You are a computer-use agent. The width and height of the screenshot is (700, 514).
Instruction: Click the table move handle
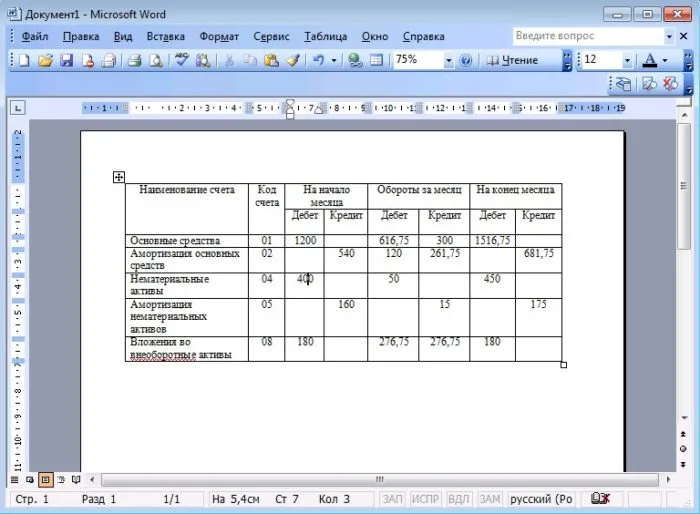point(119,177)
